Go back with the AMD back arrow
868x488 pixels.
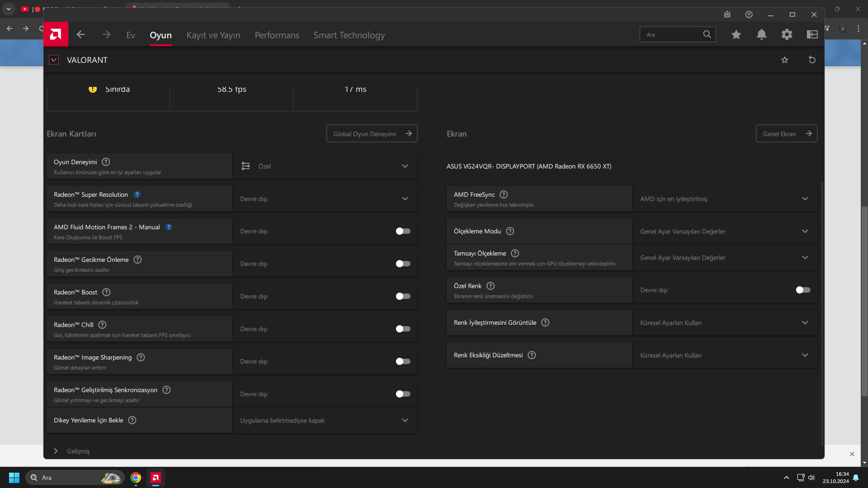tap(81, 34)
